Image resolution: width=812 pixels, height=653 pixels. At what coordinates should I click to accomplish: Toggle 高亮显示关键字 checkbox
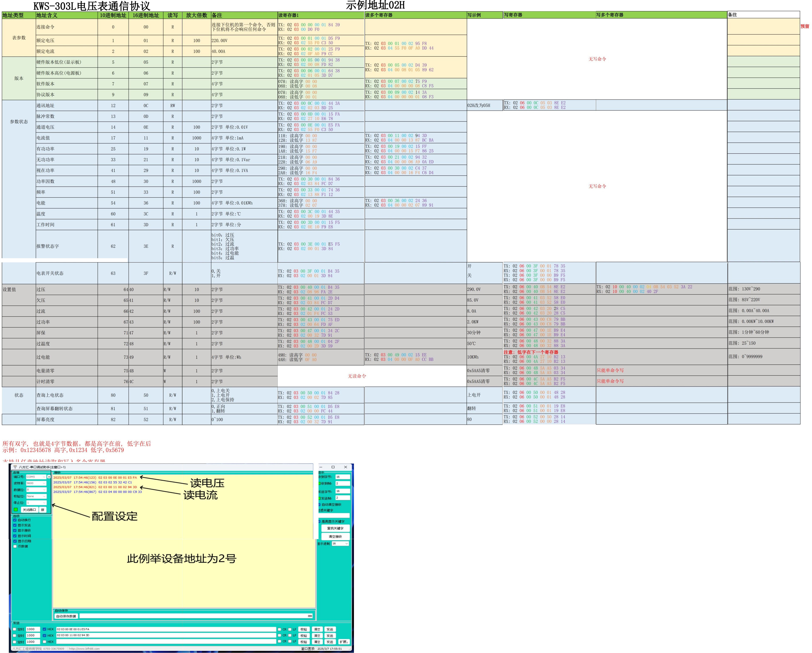pos(319,521)
